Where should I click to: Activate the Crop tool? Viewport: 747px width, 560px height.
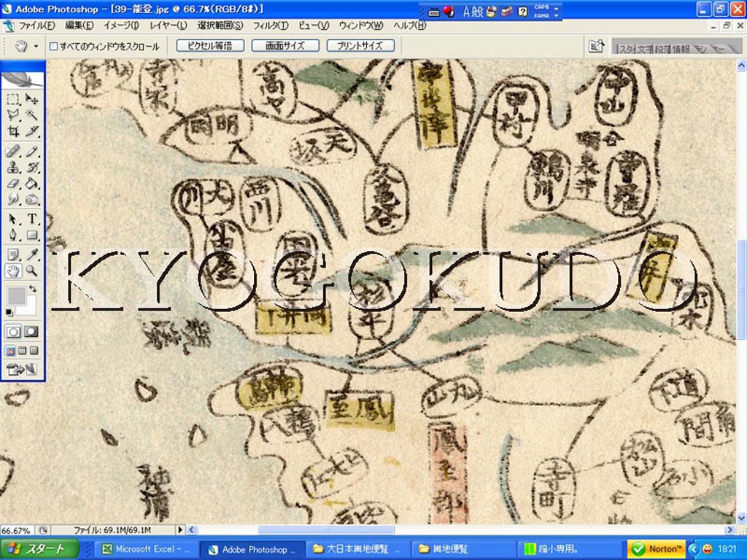point(13,131)
